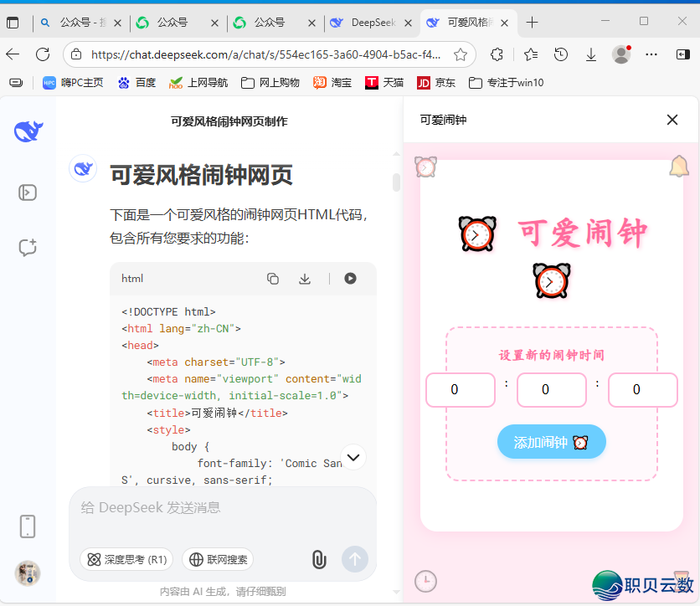Open the mobile app download icon
This screenshot has width=700, height=606.
(28, 526)
